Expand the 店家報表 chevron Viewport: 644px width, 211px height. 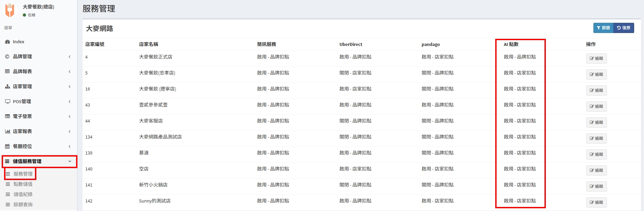70,131
